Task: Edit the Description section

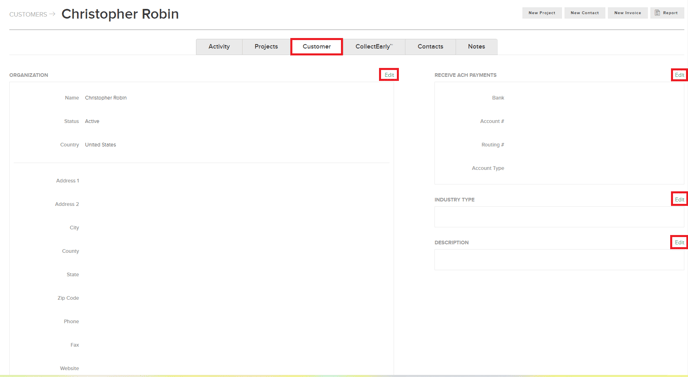Action: click(679, 242)
